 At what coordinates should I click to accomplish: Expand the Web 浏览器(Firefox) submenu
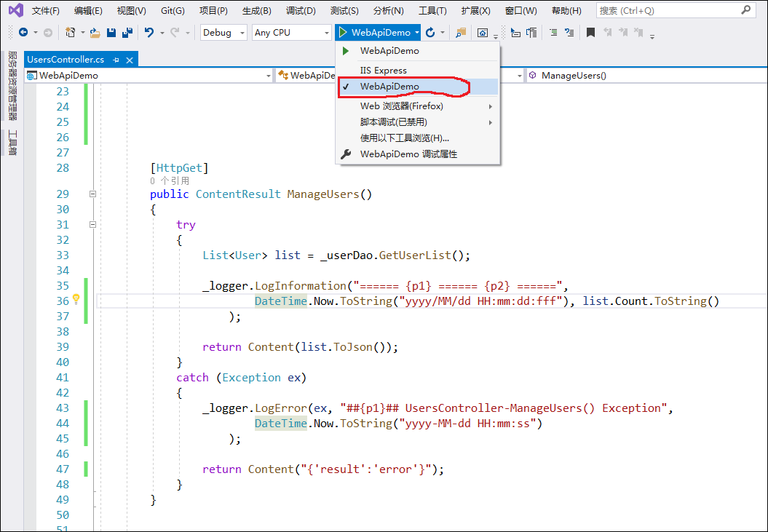pos(418,106)
